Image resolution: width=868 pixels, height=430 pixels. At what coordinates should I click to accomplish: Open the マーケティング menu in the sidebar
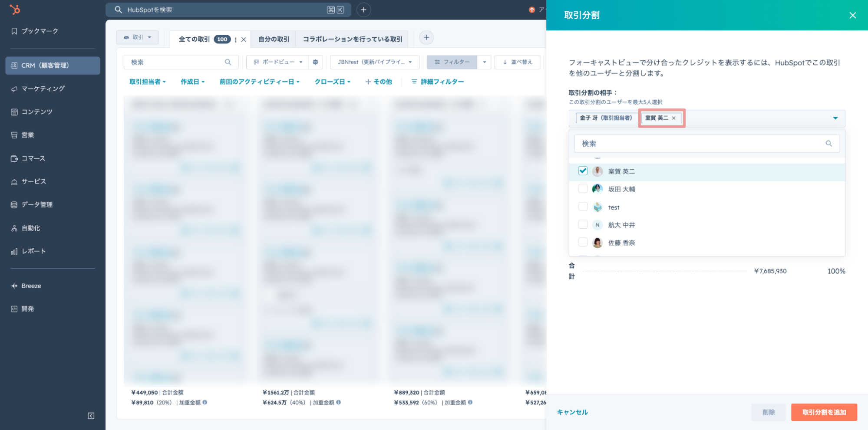pos(43,89)
